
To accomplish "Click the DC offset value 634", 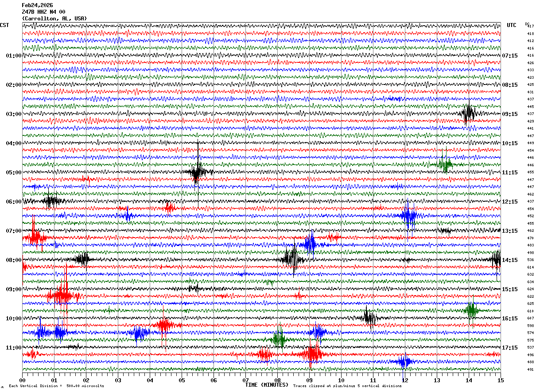I will 530,282.
